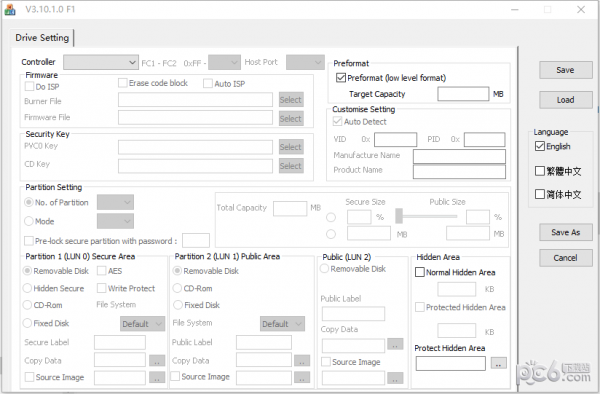The width and height of the screenshot is (600, 394).
Task: Click the Protect Hidden Area field
Action: tap(451, 363)
